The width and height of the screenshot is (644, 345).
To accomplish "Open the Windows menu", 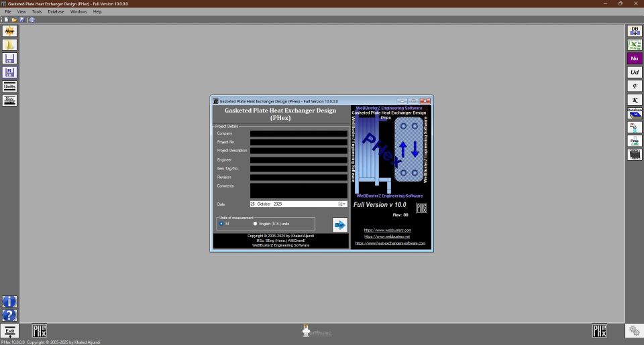I will coord(78,11).
